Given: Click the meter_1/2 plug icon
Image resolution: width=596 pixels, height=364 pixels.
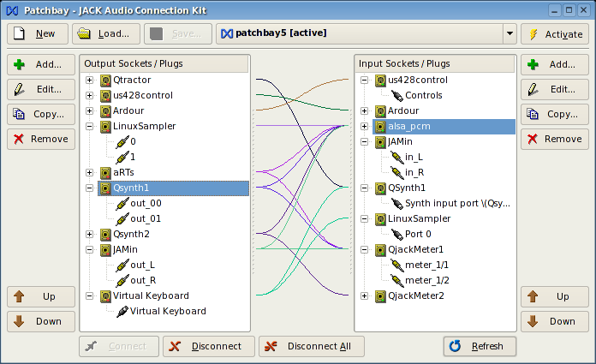Looking at the screenshot, I should click(x=396, y=281).
